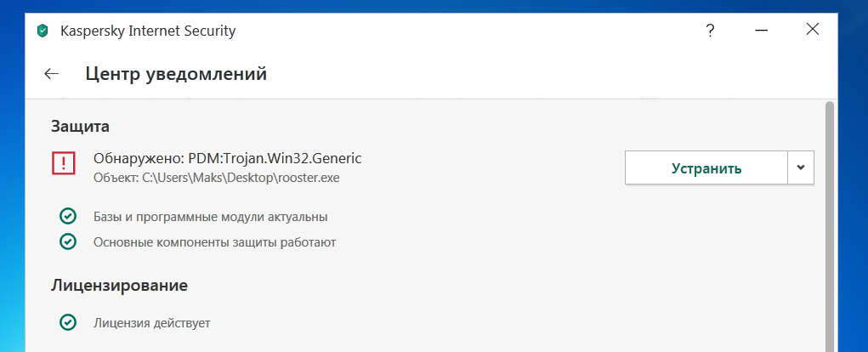Select the detected PDM:Trojan.Win32.Generic entry
Image resolution: width=868 pixels, height=352 pixels.
pyautogui.click(x=228, y=158)
